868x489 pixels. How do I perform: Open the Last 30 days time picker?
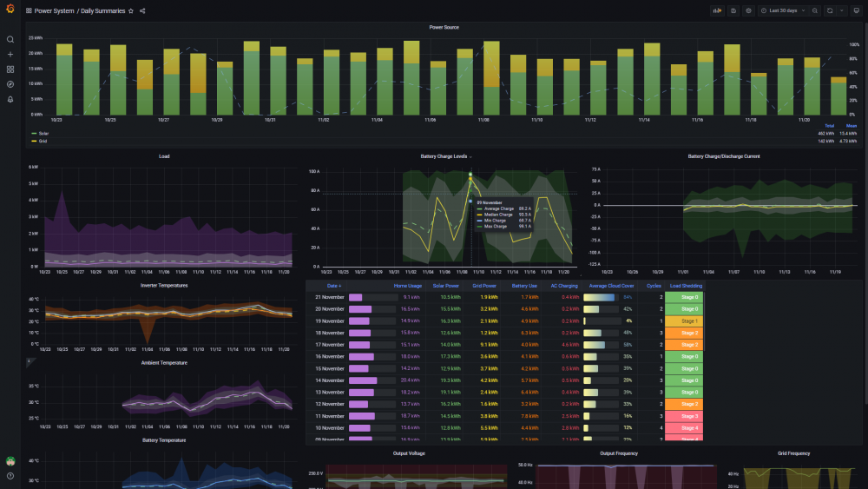coord(782,10)
